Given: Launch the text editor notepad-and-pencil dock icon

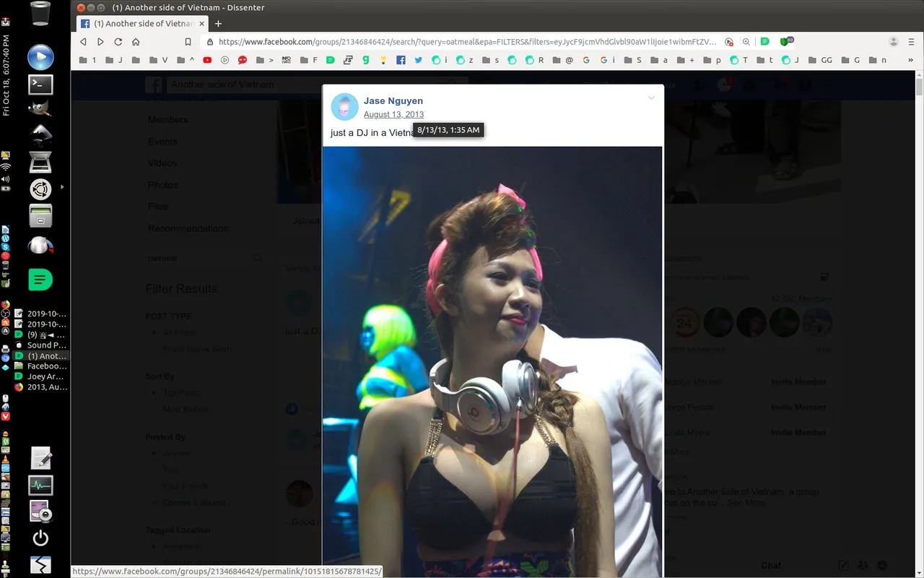Looking at the screenshot, I should tap(40, 458).
